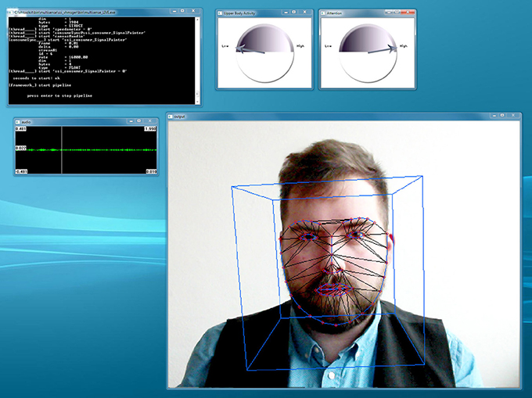
Task: Close the audio window
Action: 150,121
